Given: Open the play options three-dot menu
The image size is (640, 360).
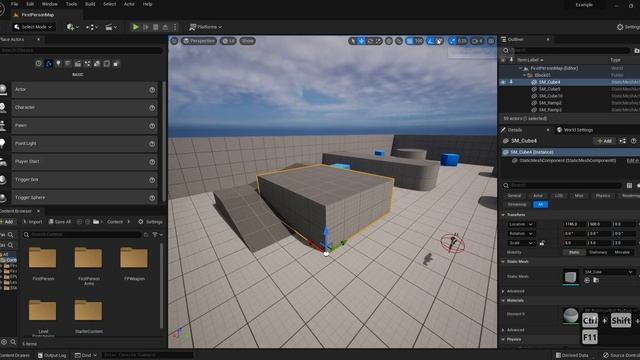Looking at the screenshot, I should click(x=175, y=27).
